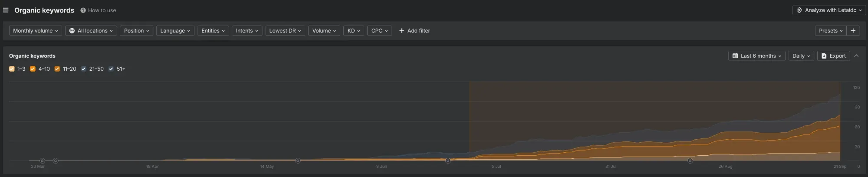Open the KD filter dropdown
The height and width of the screenshot is (177, 868).
pyautogui.click(x=354, y=31)
